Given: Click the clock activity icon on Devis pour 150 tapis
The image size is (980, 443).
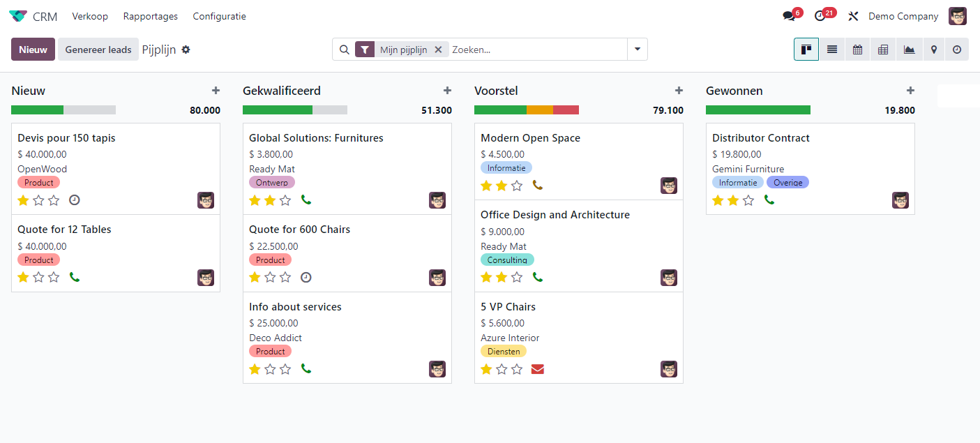Looking at the screenshot, I should point(75,200).
